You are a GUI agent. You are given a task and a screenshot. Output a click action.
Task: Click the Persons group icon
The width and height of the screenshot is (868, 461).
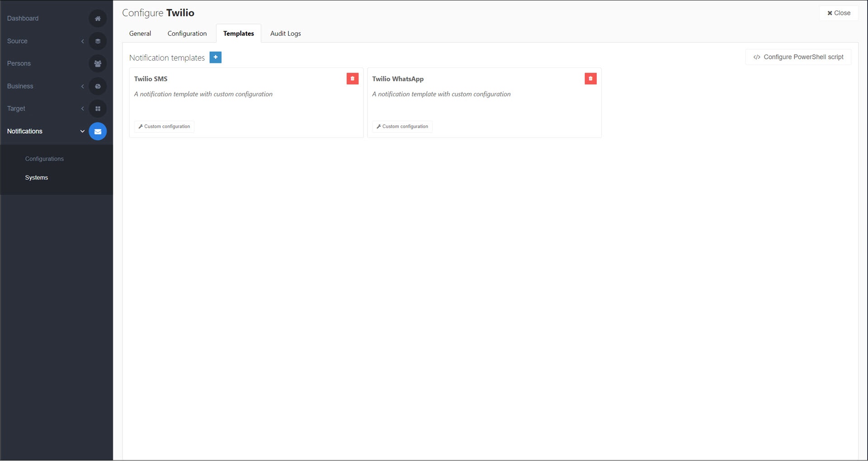(98, 64)
